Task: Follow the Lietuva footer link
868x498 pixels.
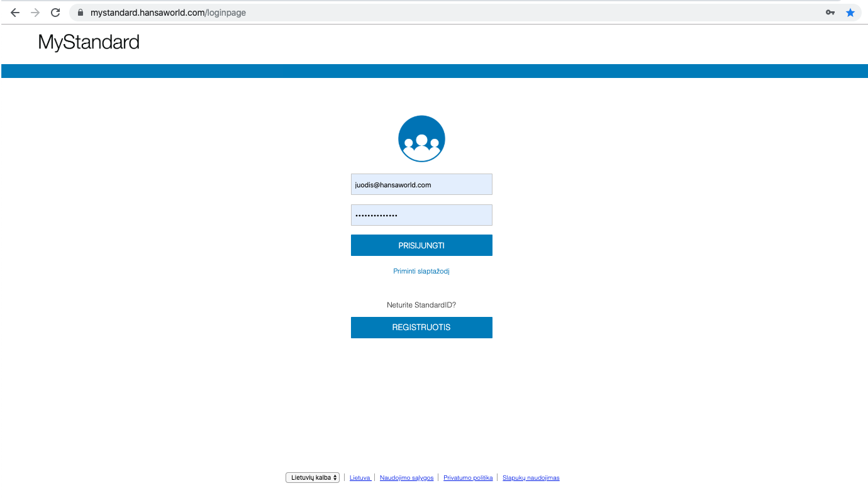Action: point(360,478)
